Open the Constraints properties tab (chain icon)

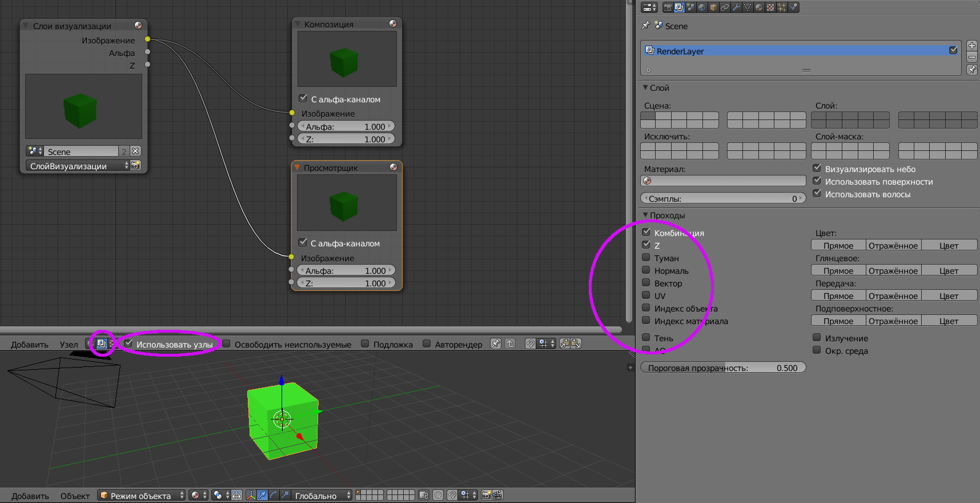pos(725,7)
